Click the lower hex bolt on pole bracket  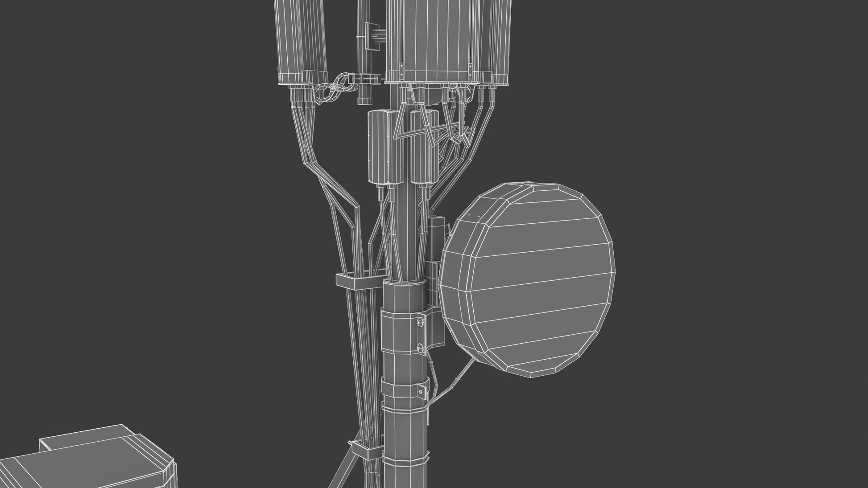(420, 348)
